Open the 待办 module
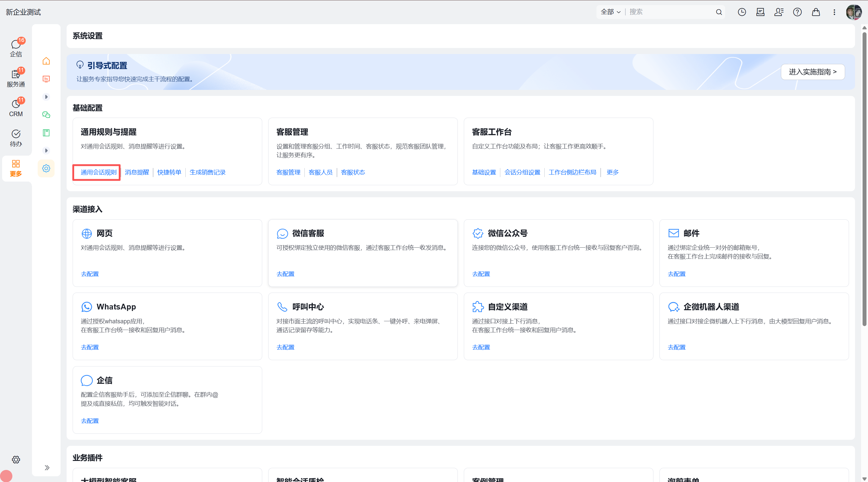868x482 pixels. [16, 138]
